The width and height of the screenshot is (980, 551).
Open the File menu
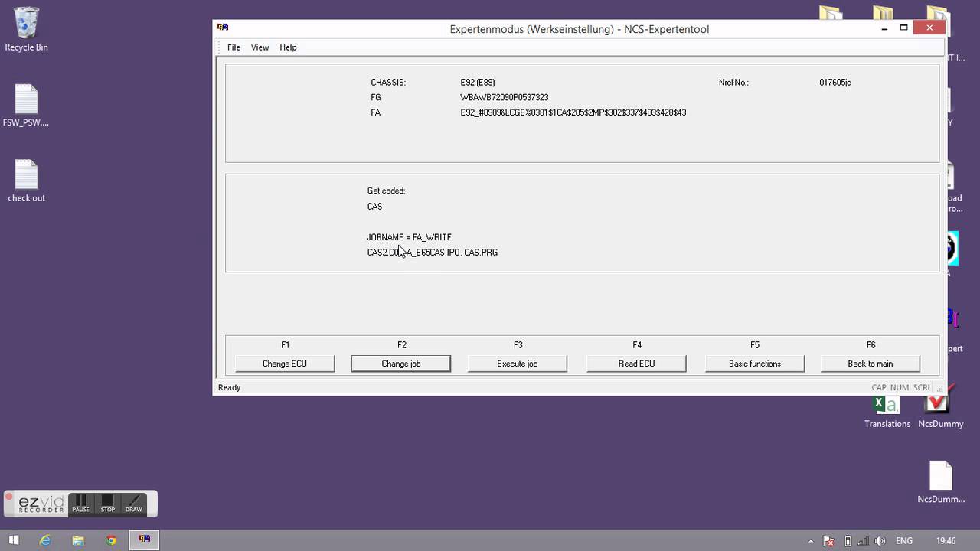[234, 47]
